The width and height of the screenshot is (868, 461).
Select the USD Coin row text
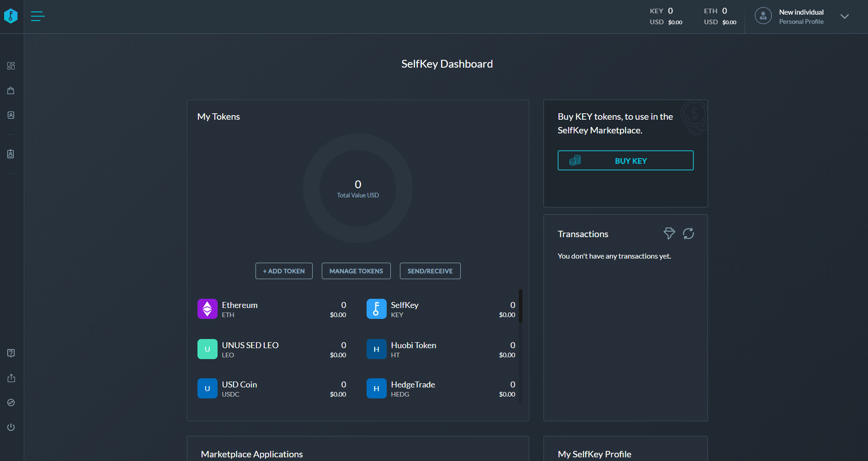pos(239,384)
